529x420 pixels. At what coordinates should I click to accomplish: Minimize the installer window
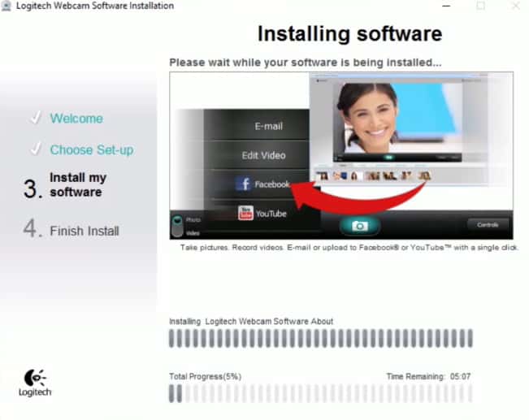tap(446, 6)
